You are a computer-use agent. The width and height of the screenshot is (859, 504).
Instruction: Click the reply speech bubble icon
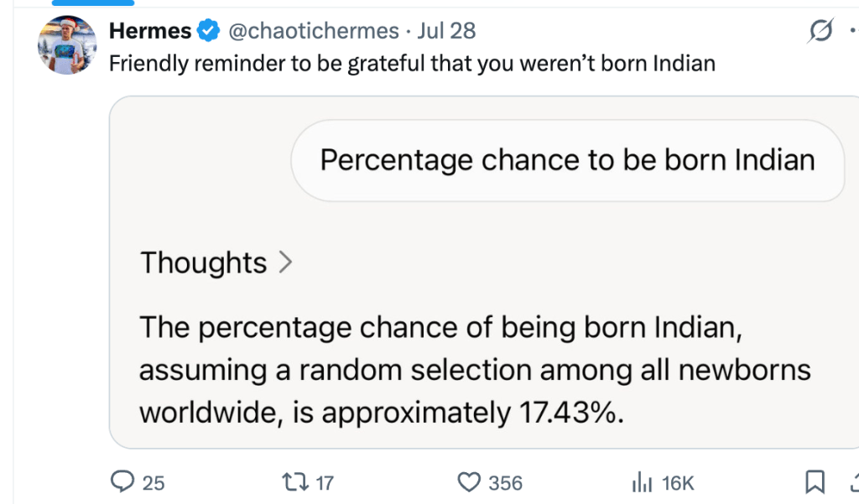coord(123,482)
